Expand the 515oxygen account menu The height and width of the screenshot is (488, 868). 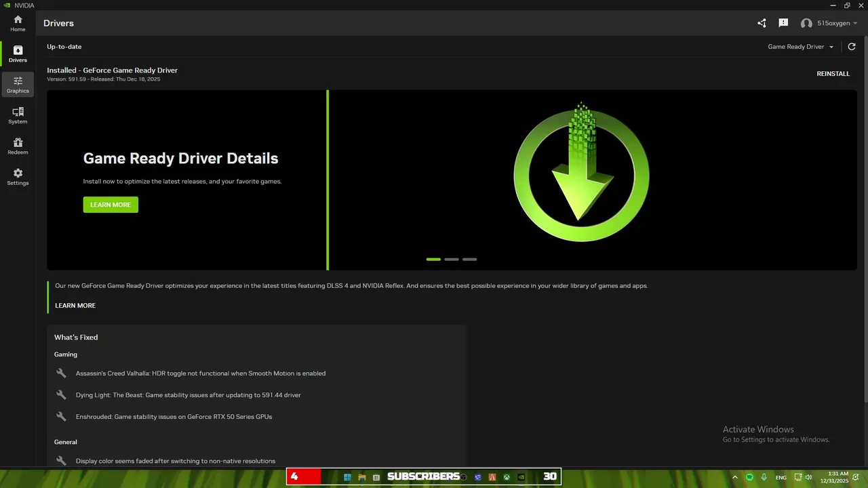[837, 23]
